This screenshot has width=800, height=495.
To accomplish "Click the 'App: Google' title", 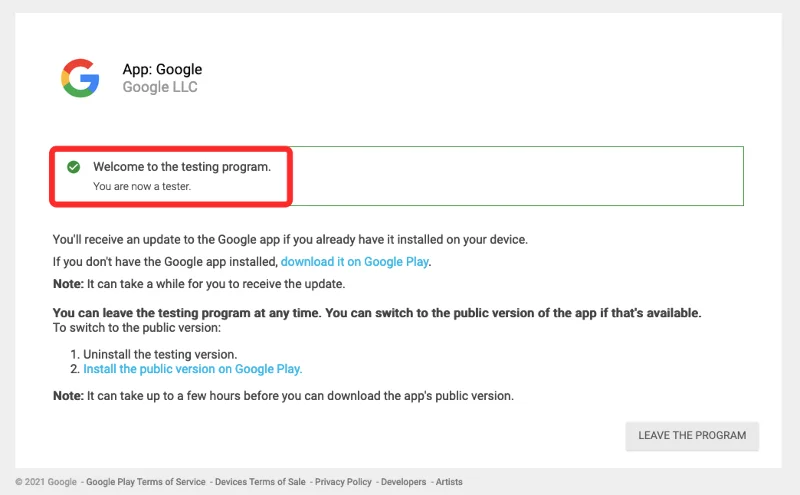I will click(162, 69).
